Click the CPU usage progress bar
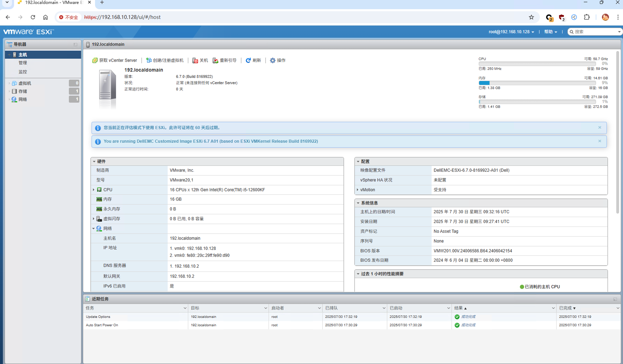 (x=537, y=64)
